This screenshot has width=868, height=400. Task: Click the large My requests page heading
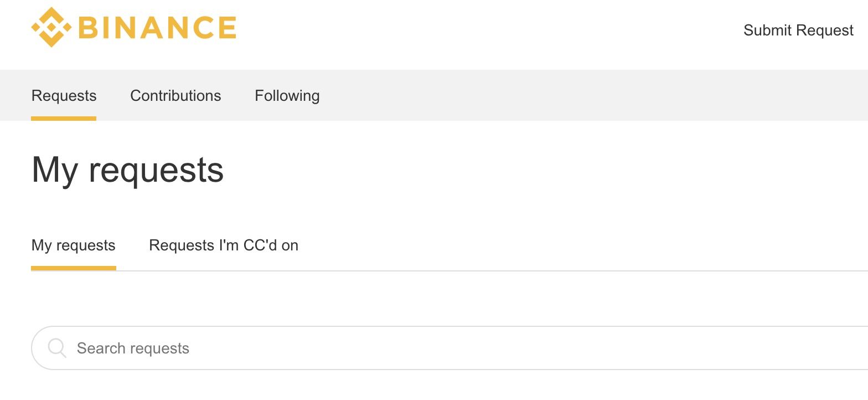(128, 170)
